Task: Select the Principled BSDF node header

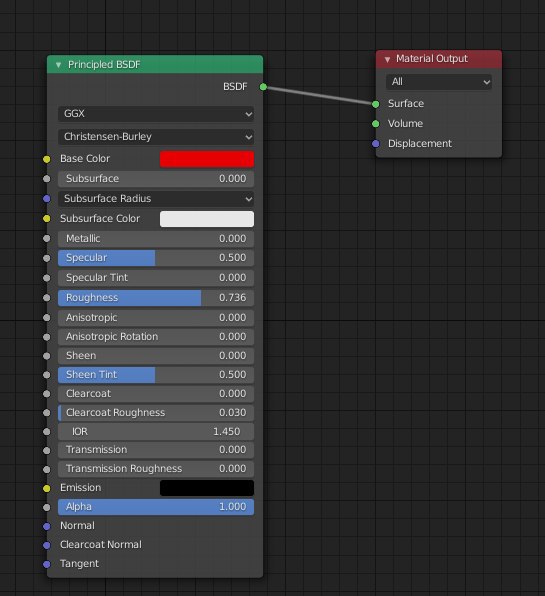Action: tap(155, 65)
